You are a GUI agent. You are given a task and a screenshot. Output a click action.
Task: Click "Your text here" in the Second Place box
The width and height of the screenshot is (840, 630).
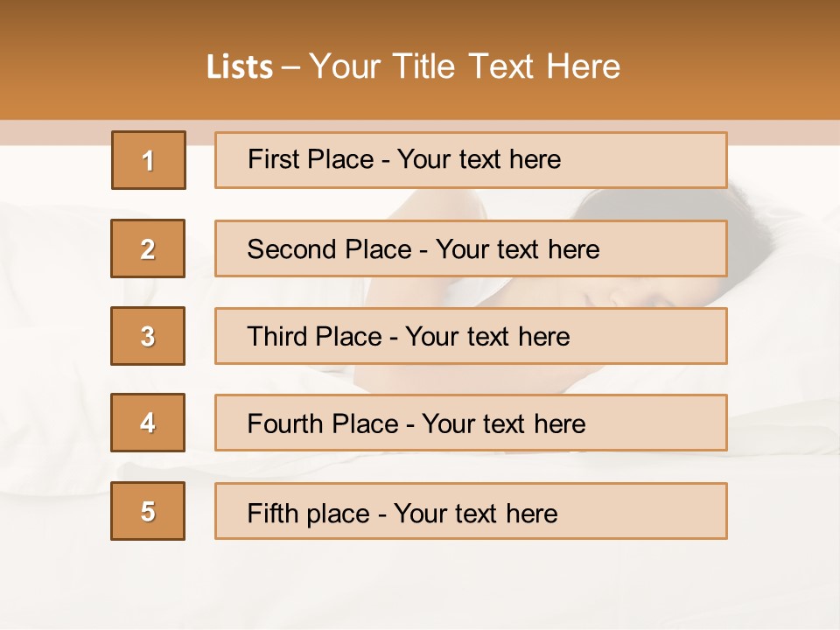pyautogui.click(x=517, y=249)
